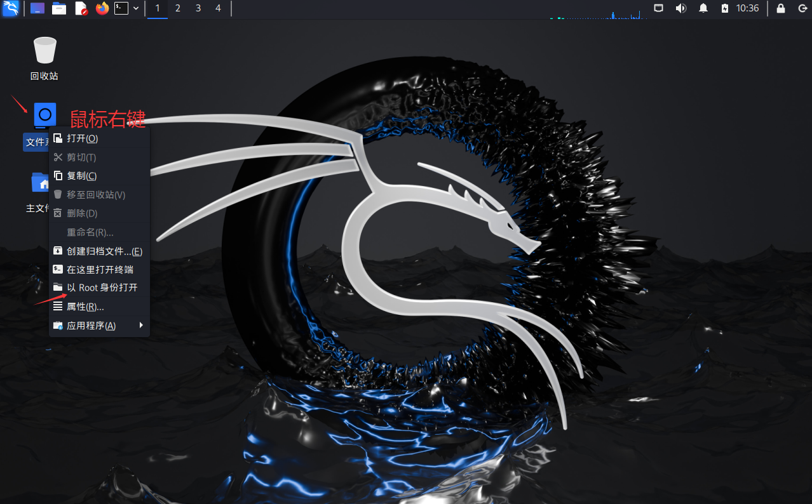Open the notifications bell icon
Screen dimensions: 812x504
point(703,8)
